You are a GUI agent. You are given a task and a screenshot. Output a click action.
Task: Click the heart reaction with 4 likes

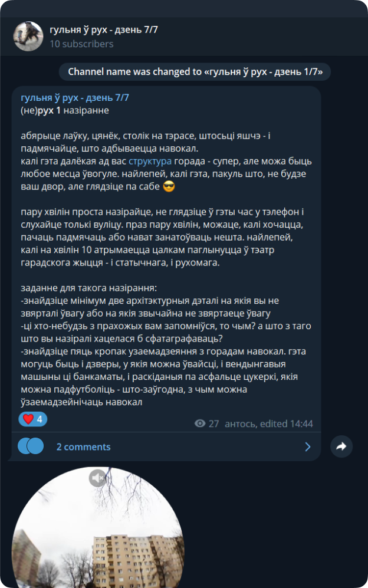33,419
